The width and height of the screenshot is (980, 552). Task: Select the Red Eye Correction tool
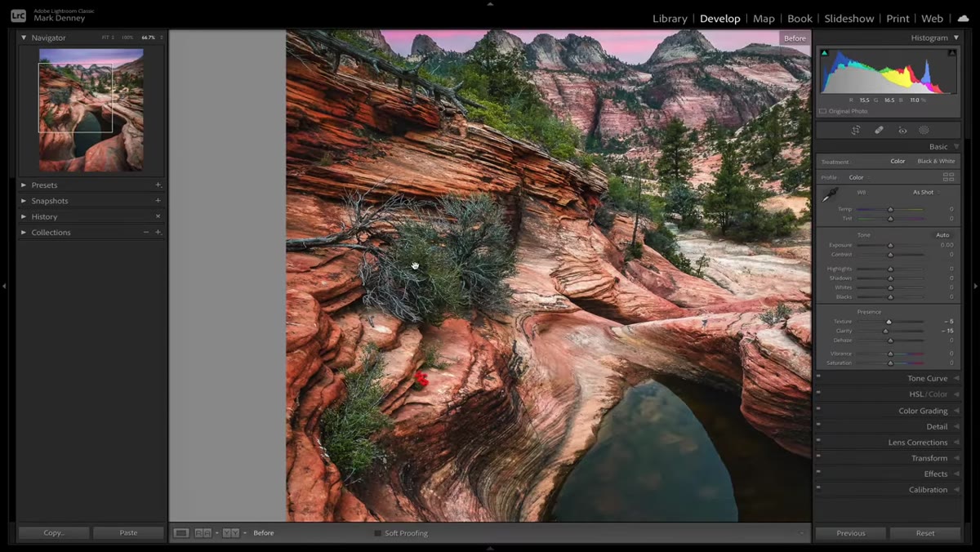pyautogui.click(x=902, y=130)
